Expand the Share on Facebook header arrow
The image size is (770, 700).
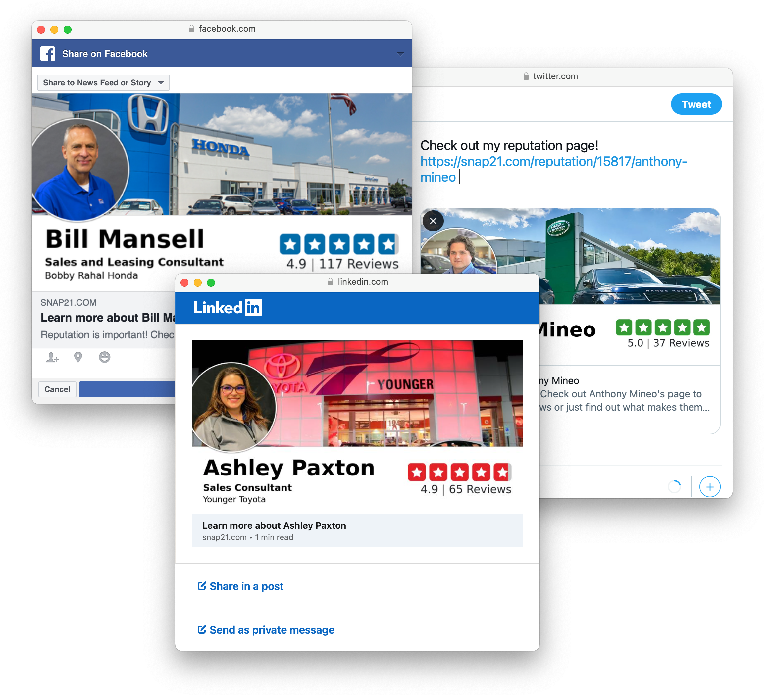pyautogui.click(x=400, y=54)
